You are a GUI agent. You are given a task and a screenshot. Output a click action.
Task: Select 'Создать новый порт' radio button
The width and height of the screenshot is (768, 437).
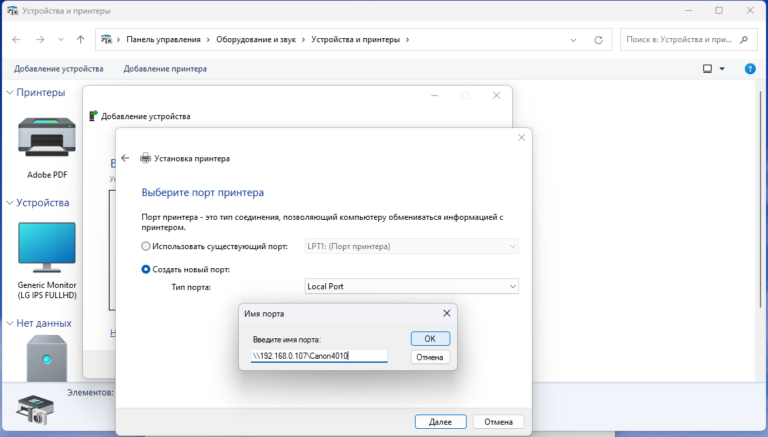click(x=147, y=269)
